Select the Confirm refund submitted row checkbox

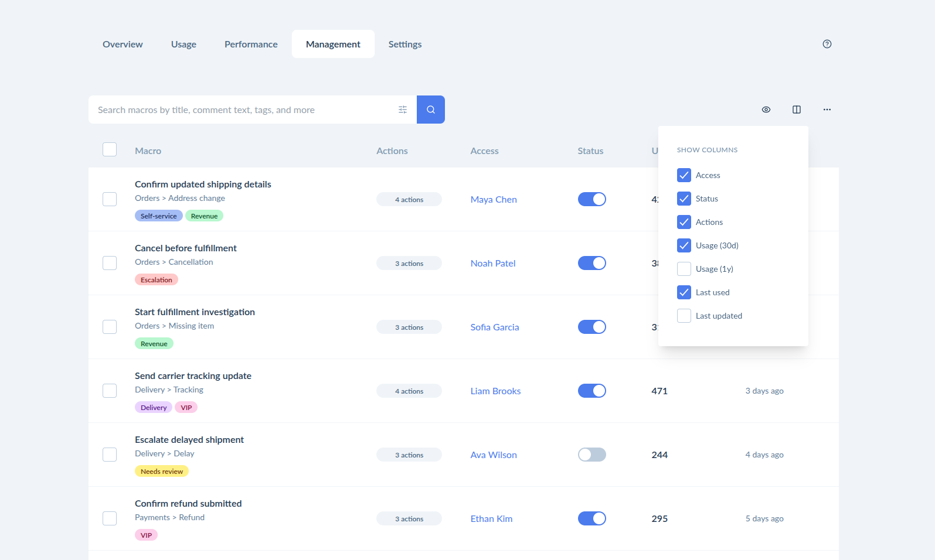(x=110, y=518)
